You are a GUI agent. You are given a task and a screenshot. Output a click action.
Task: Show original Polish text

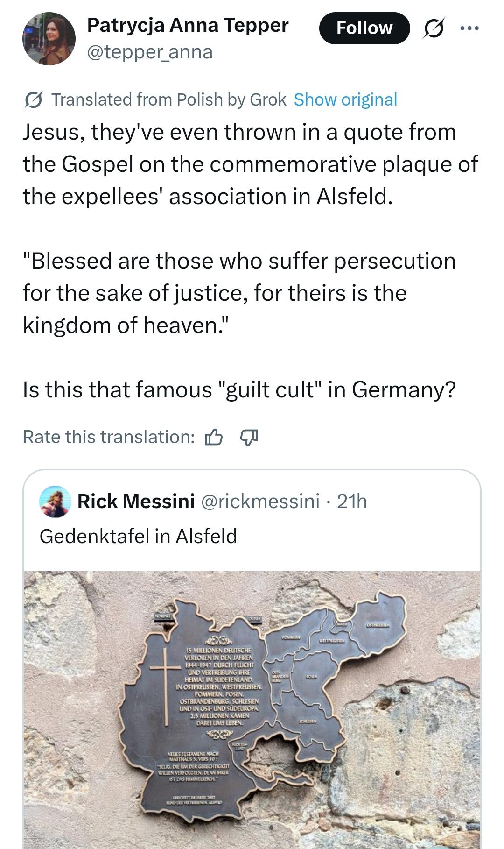tap(345, 100)
